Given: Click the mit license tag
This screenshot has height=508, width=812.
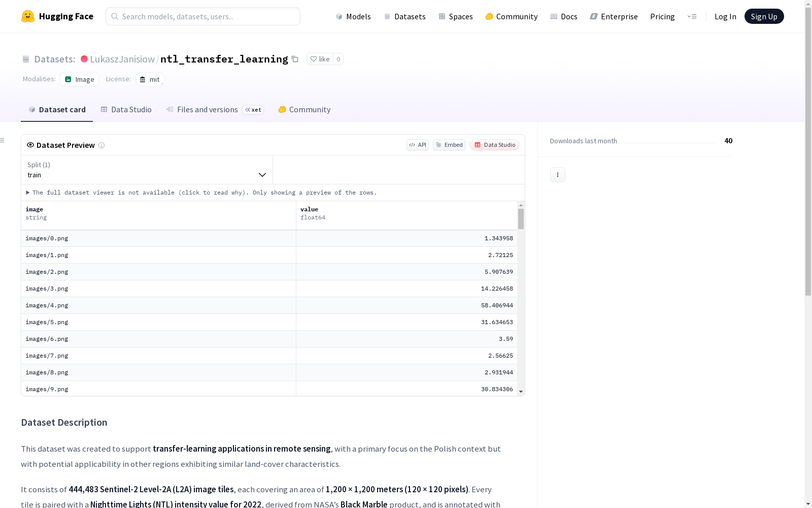Looking at the screenshot, I should coord(150,79).
